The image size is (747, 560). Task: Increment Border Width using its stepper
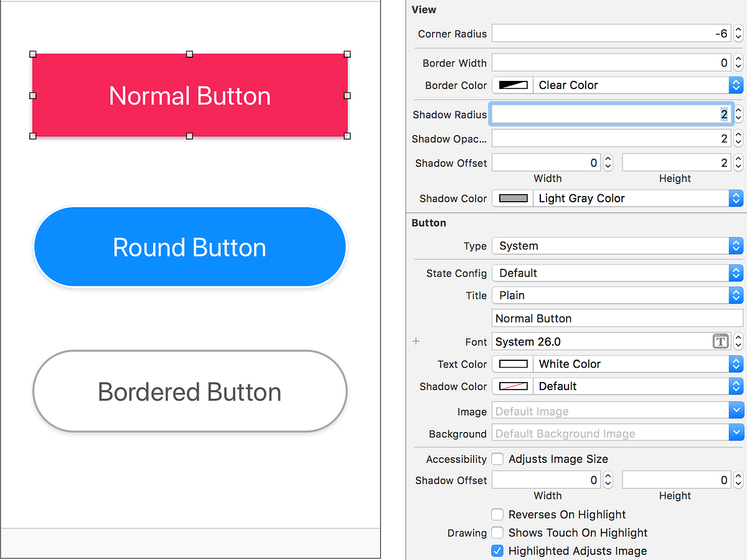click(x=738, y=59)
